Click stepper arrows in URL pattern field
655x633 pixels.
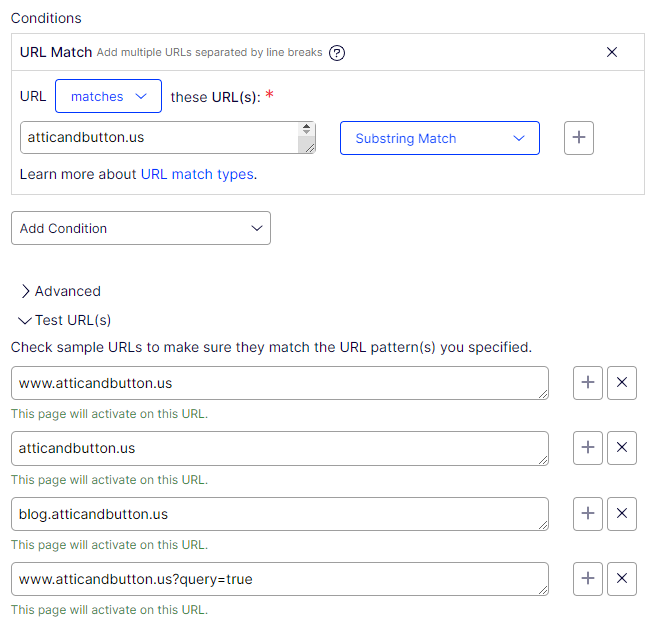tap(305, 129)
